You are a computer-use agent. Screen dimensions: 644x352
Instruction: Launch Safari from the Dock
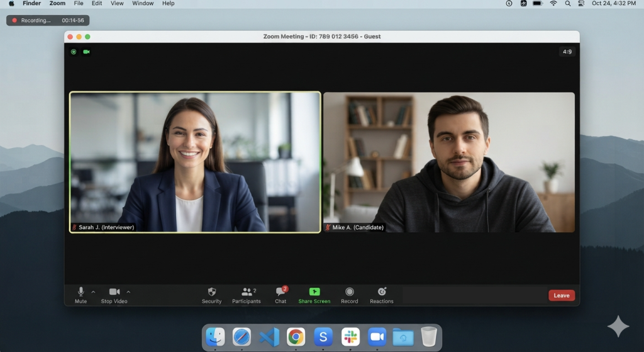click(241, 337)
